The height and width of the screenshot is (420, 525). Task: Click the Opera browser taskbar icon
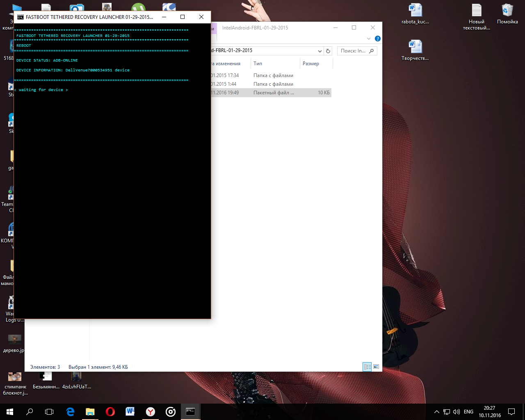coord(110,412)
